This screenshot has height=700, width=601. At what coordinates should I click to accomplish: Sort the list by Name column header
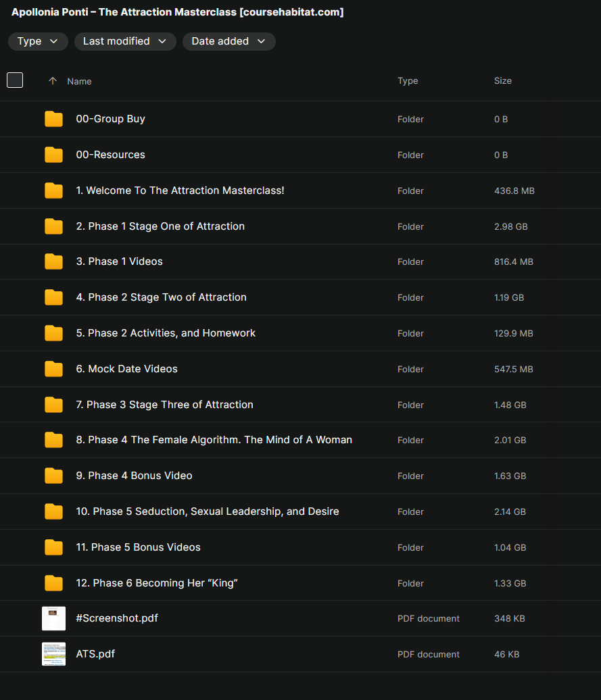79,81
